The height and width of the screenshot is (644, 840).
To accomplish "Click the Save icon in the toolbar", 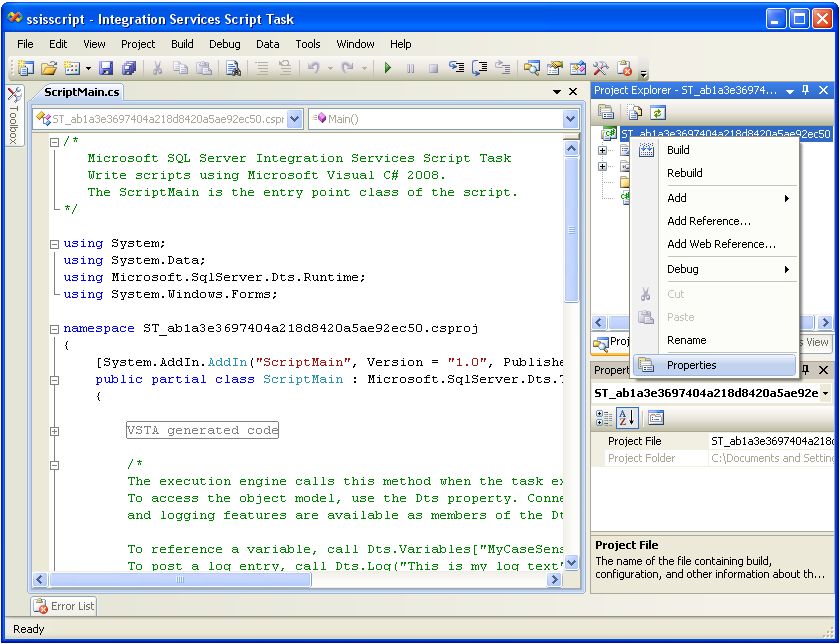I will (x=105, y=68).
